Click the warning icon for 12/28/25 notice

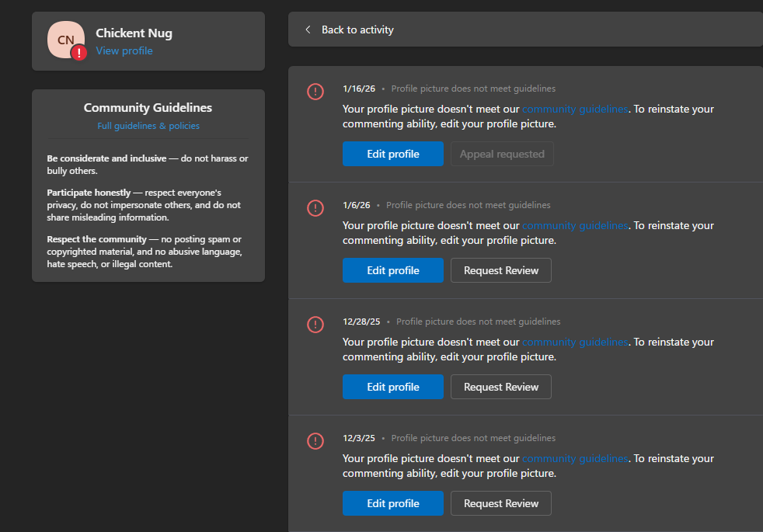point(315,325)
